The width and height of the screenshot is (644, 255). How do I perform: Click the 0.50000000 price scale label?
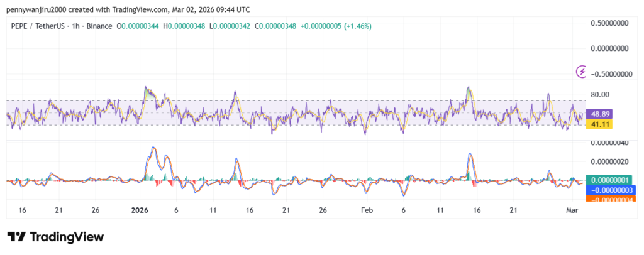610,23
